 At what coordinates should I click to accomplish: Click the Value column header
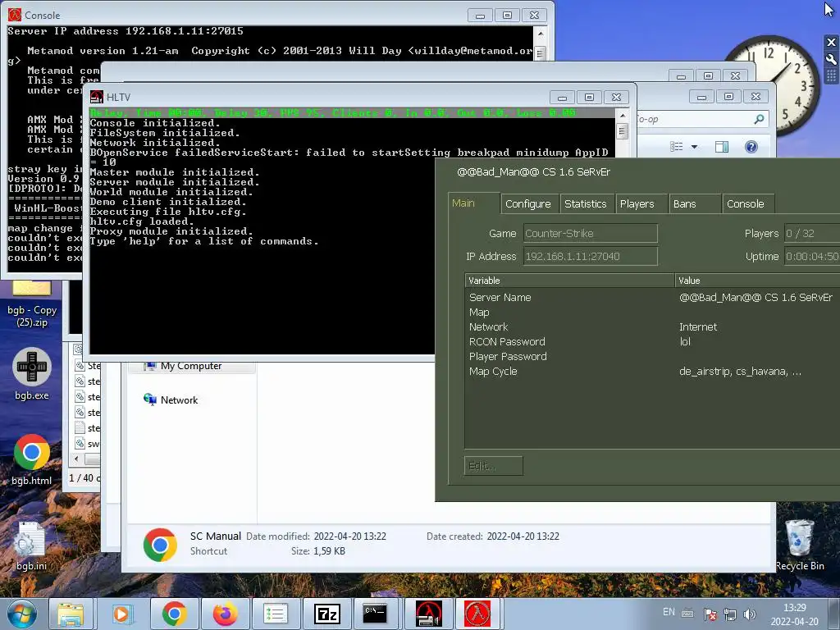757,281
